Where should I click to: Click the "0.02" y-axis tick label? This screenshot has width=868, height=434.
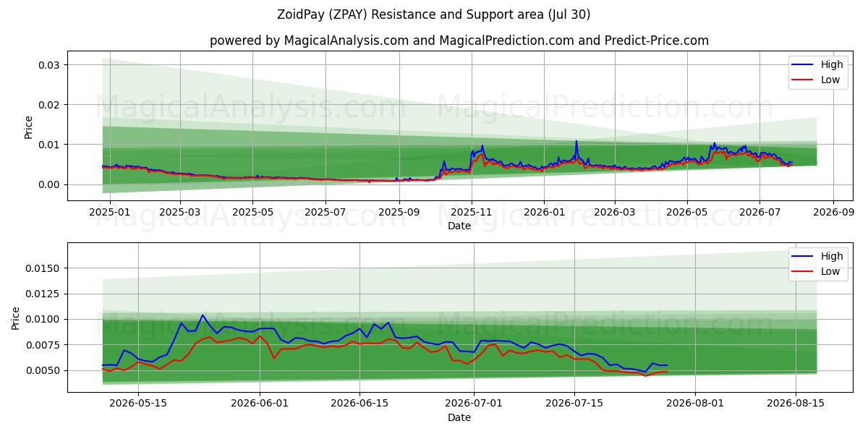(x=51, y=105)
